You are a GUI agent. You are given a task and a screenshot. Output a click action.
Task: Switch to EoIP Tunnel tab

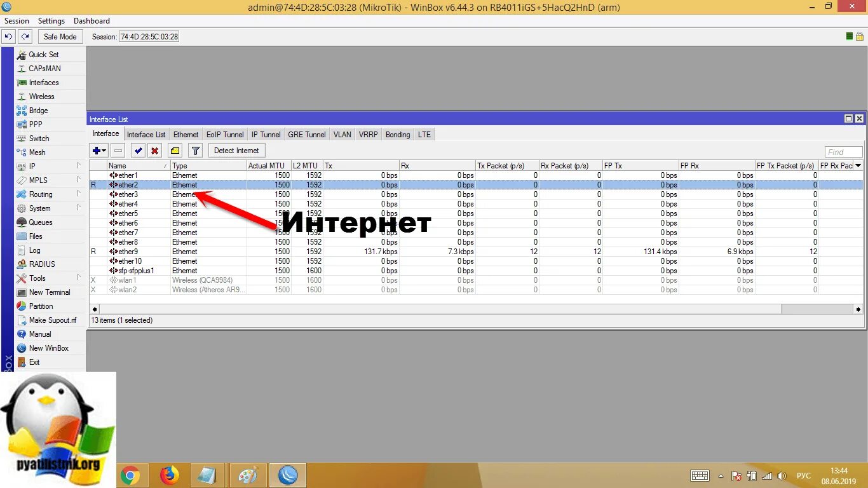(x=225, y=135)
